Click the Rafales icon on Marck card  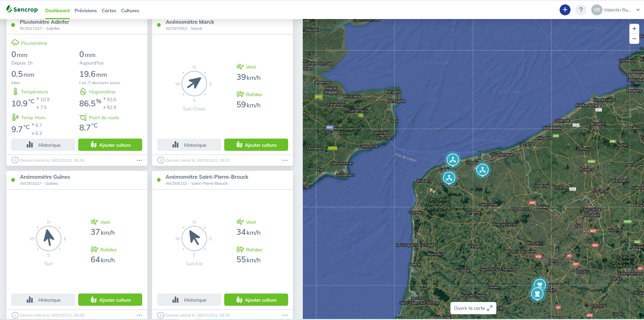pos(240,94)
